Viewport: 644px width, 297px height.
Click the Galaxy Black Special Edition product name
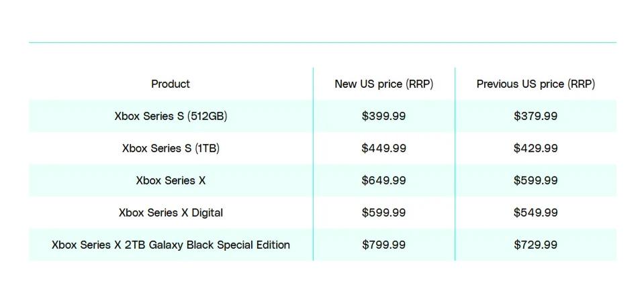171,245
